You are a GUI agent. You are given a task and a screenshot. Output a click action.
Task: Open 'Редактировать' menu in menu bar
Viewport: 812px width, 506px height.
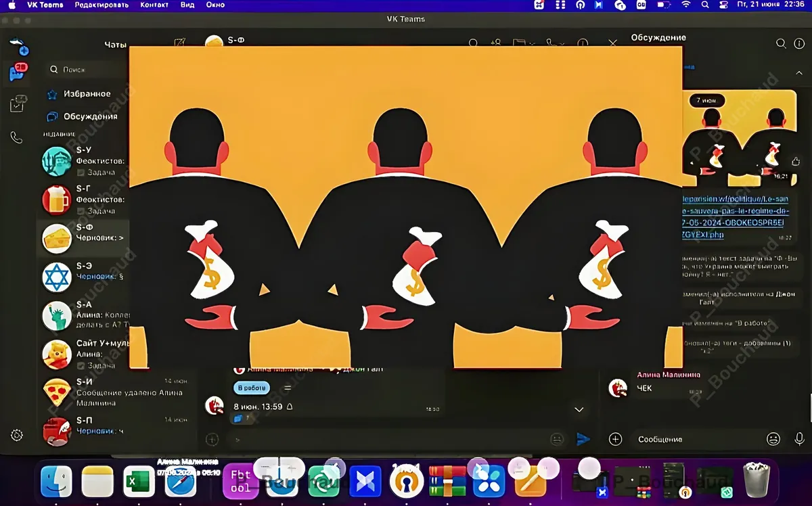pyautogui.click(x=102, y=5)
